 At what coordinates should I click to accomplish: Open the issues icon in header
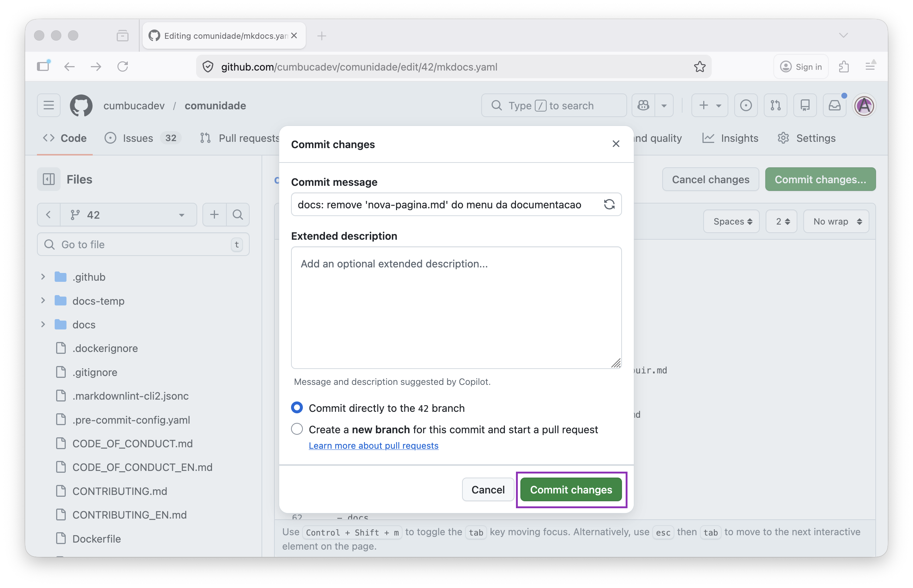tap(746, 105)
